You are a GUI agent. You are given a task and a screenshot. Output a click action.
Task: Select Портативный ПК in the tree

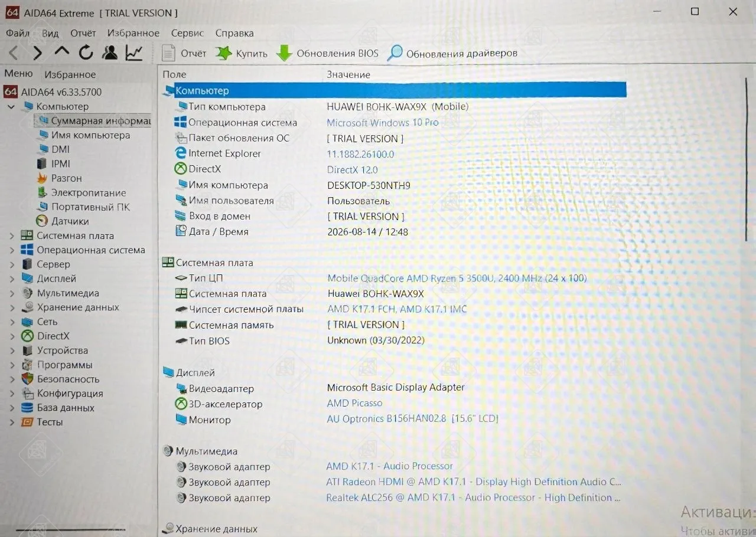tap(83, 207)
